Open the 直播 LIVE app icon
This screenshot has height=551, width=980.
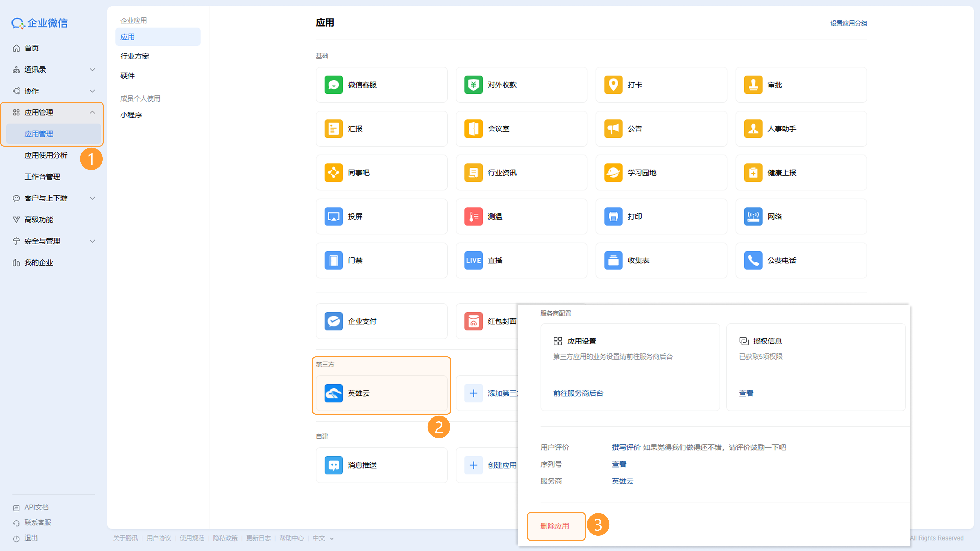(473, 260)
